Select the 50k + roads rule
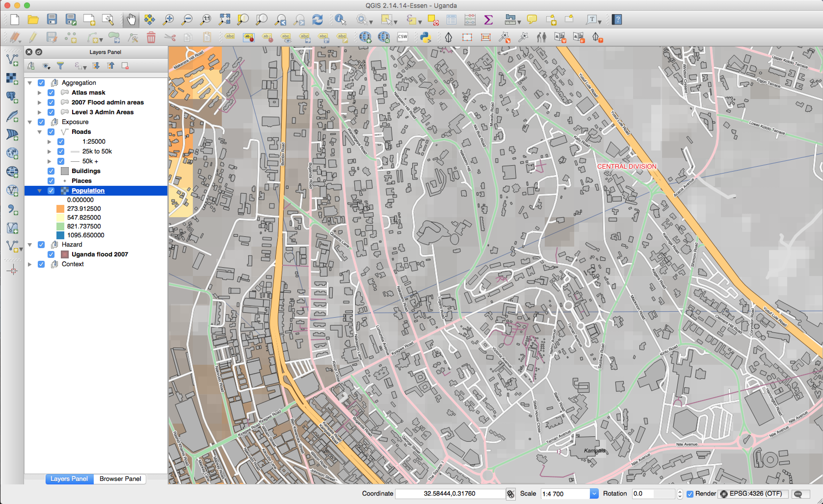Image resolution: width=823 pixels, height=504 pixels. (90, 161)
